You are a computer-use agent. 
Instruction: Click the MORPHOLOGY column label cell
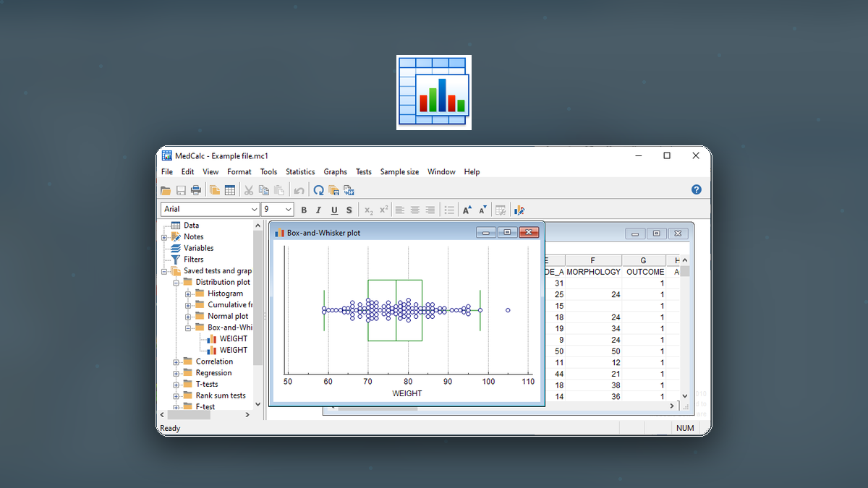coord(593,272)
